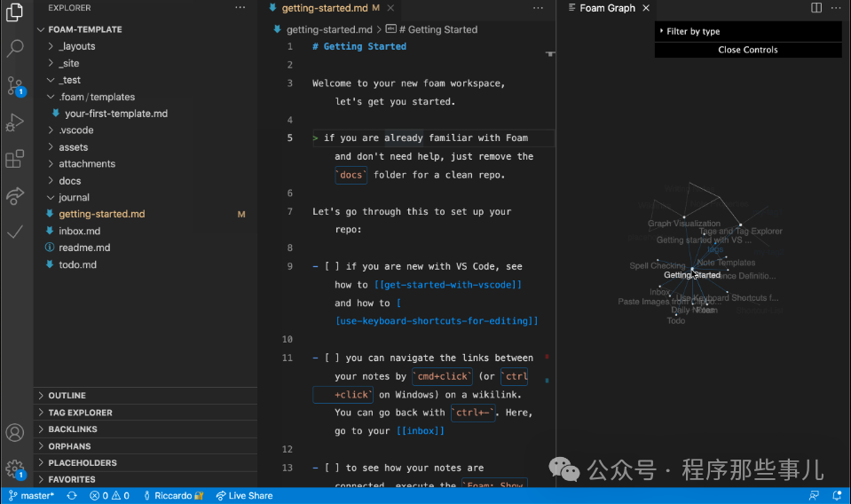851x504 pixels.
Task: Click Riccardo account in status bar
Action: pyautogui.click(x=173, y=495)
